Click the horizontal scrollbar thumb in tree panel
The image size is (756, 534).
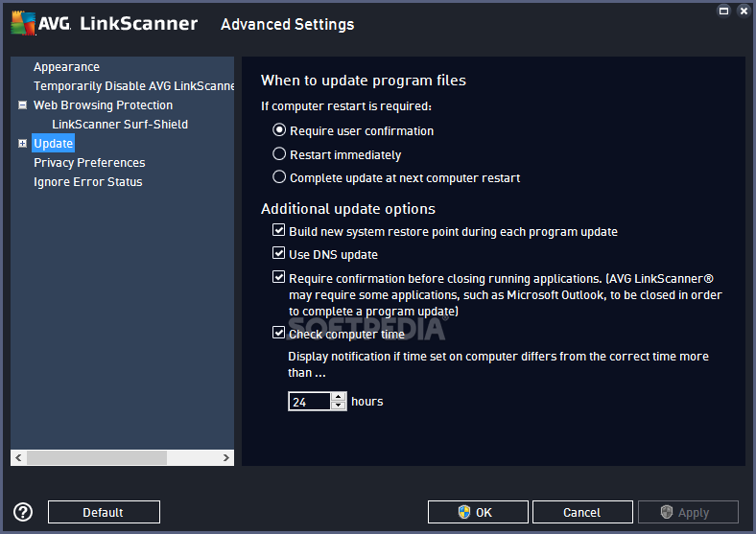97,458
